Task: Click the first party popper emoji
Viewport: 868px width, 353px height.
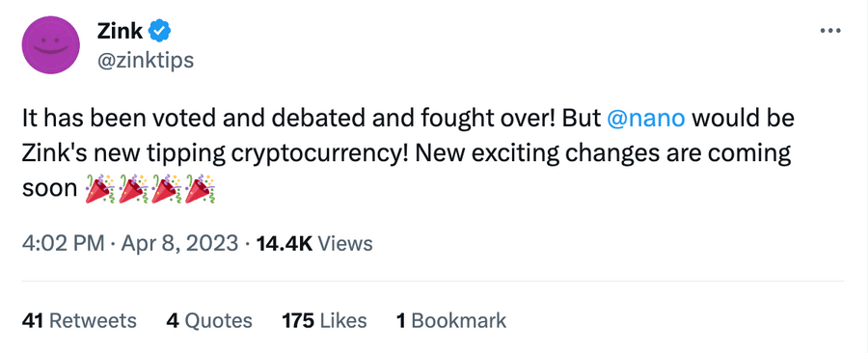Action: tap(100, 189)
